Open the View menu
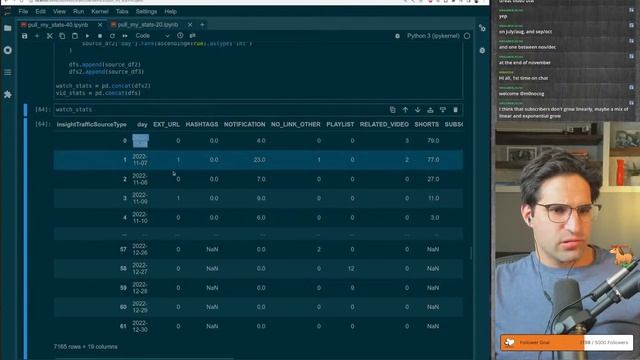The height and width of the screenshot is (360, 640). [59, 11]
